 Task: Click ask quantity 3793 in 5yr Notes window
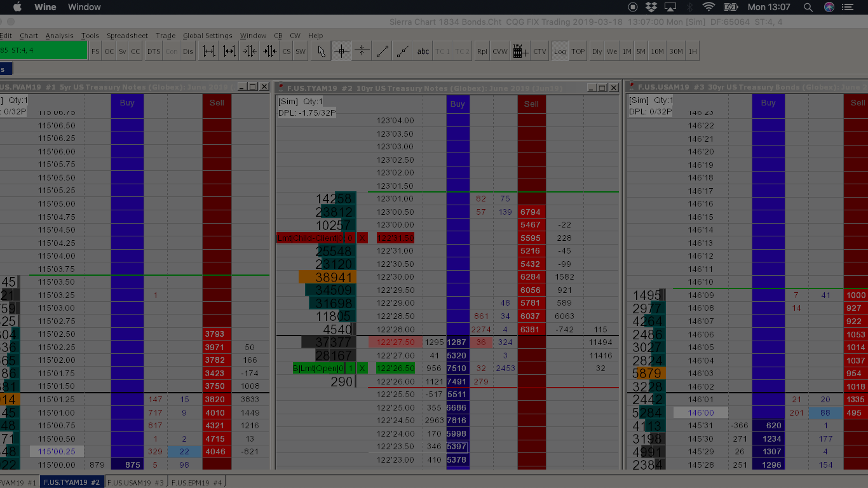(216, 334)
